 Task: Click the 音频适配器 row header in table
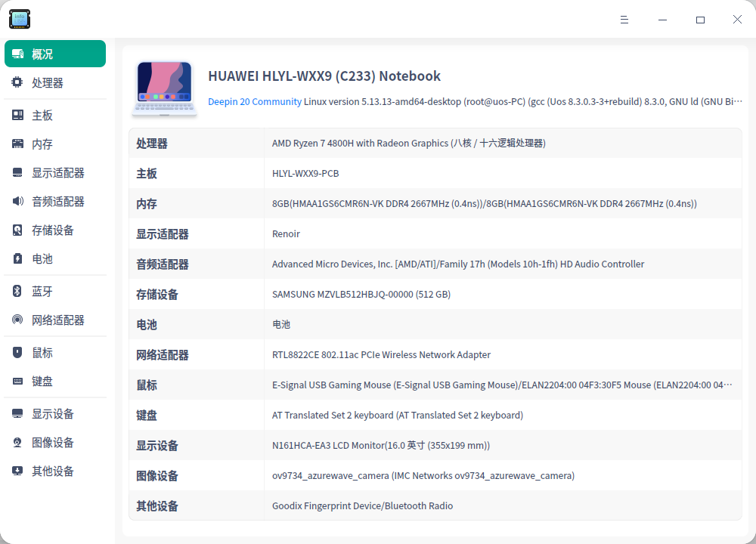click(x=162, y=264)
